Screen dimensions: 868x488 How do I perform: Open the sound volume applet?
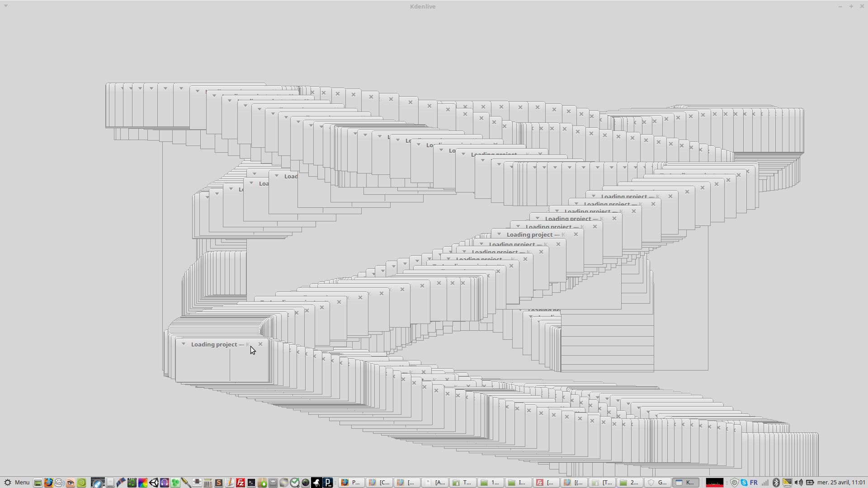pyautogui.click(x=798, y=483)
